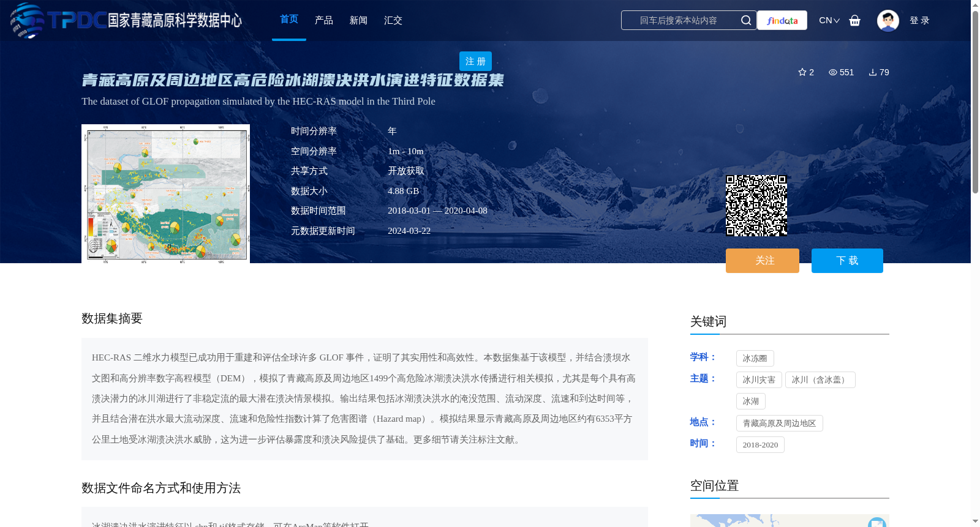Select the 2018-2020 time tag
Screen dimensions: 980x527
(x=760, y=444)
